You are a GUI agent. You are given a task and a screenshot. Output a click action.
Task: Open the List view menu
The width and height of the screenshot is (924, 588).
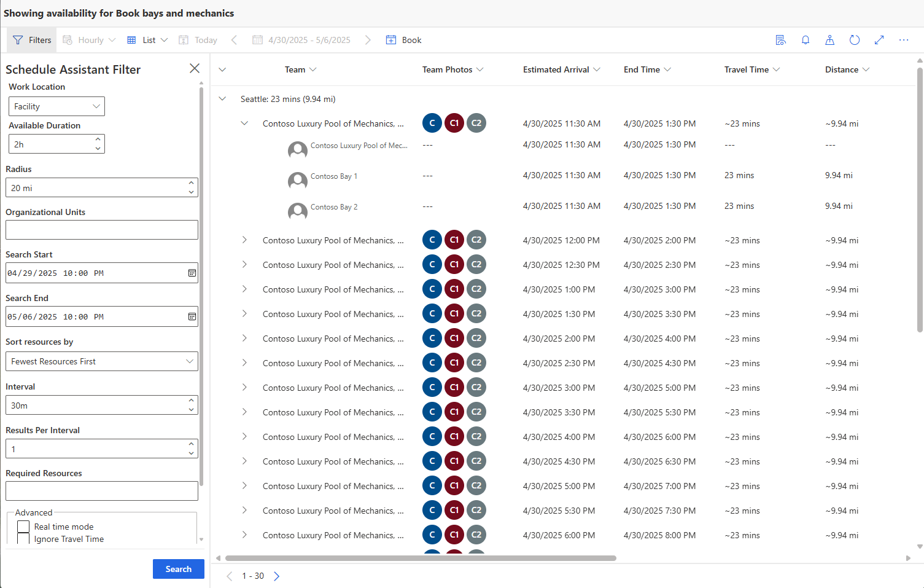click(147, 40)
